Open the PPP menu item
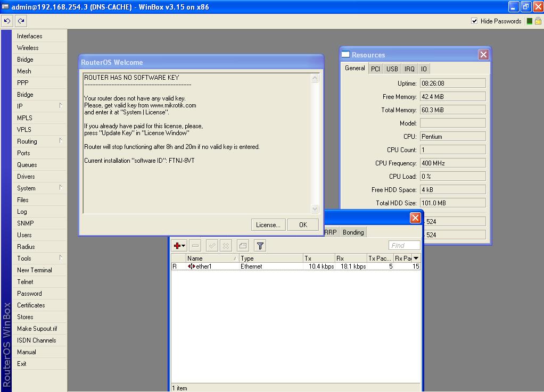Image resolution: width=544 pixels, height=392 pixels. click(39, 83)
